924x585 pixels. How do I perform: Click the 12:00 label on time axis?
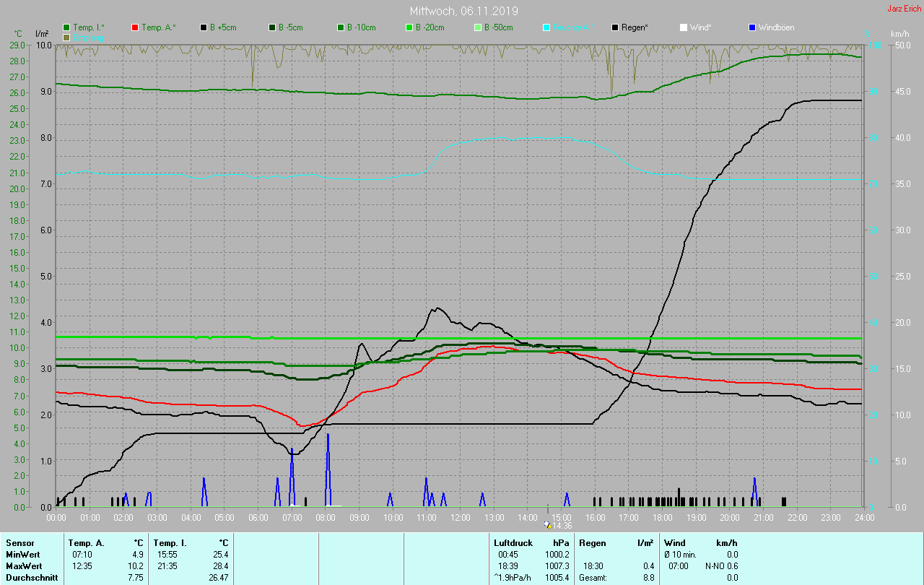[x=461, y=517]
